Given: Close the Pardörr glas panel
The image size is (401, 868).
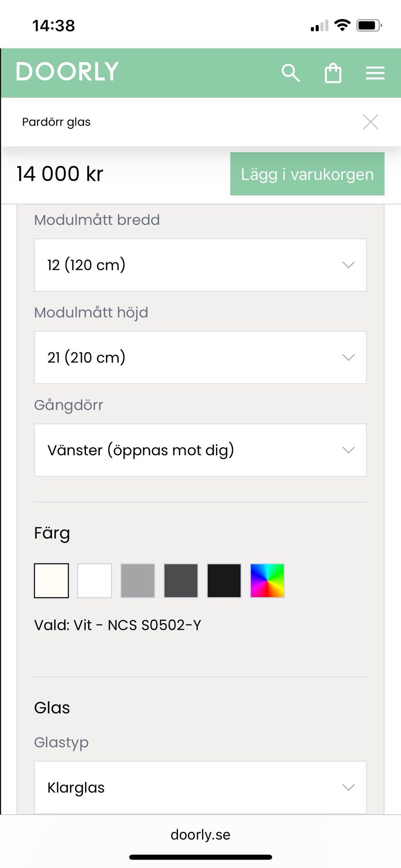Looking at the screenshot, I should point(371,122).
